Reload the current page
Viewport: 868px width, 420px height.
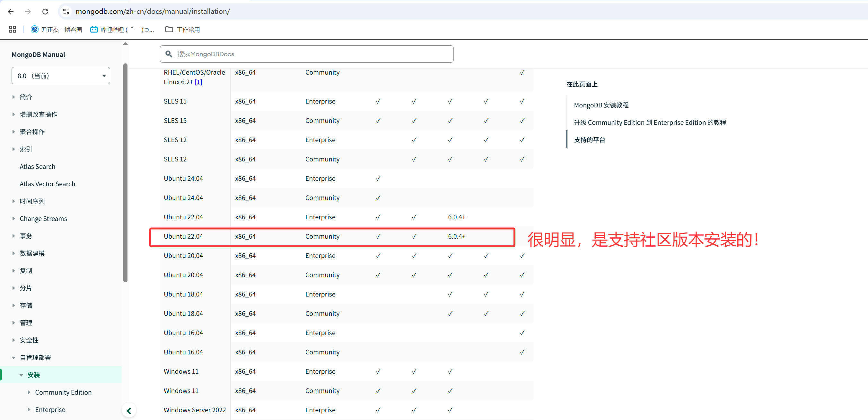click(x=45, y=12)
